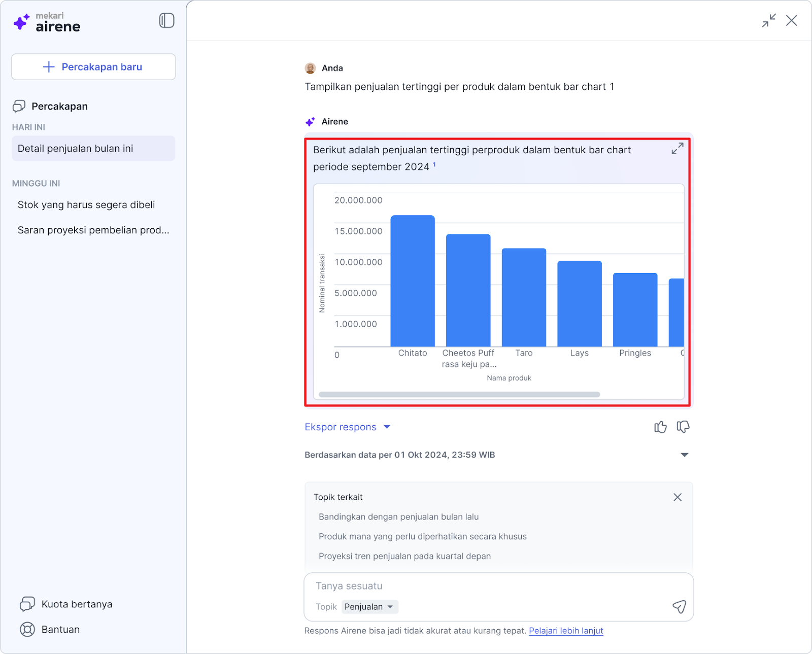Open the Penjualan topic dropdown
This screenshot has height=654, width=812.
369,607
